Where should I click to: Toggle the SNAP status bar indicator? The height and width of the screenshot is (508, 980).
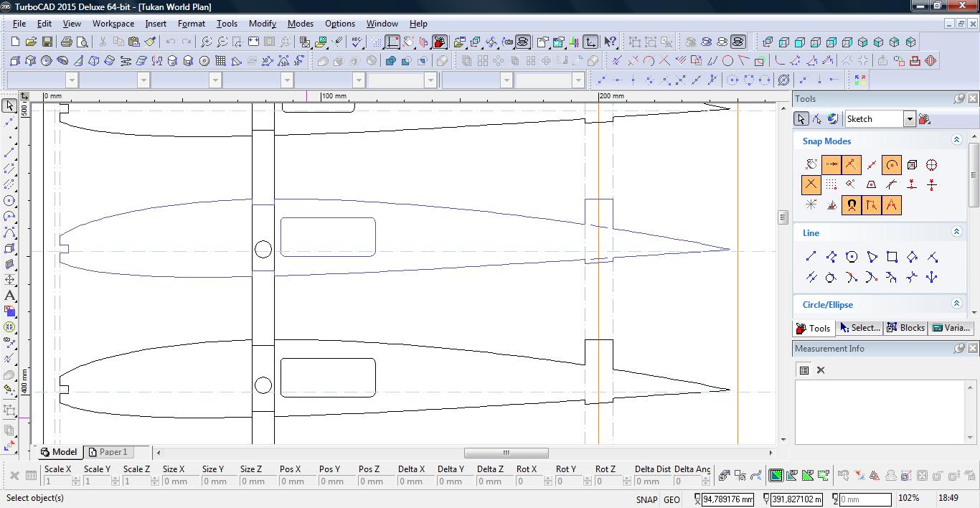click(646, 499)
